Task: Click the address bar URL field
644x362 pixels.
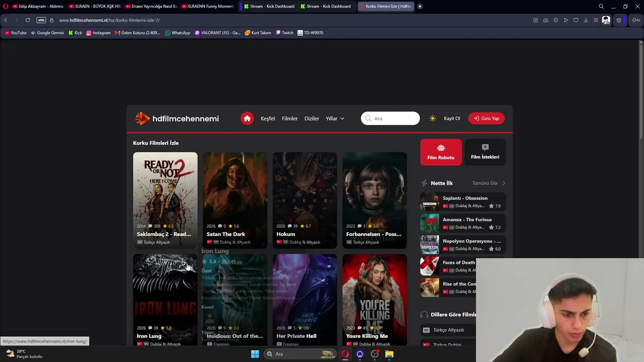Action: coord(292,20)
